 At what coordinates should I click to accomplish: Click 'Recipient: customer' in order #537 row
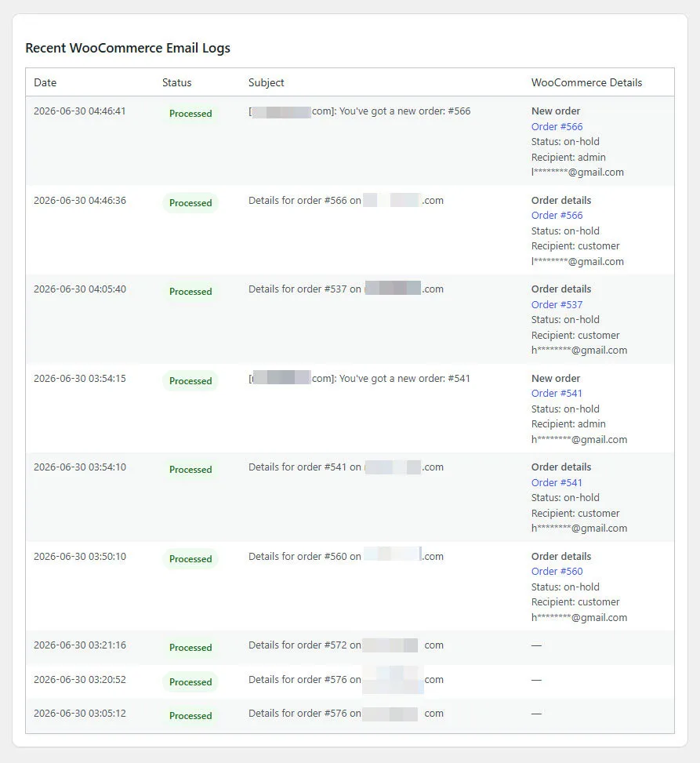575,336
